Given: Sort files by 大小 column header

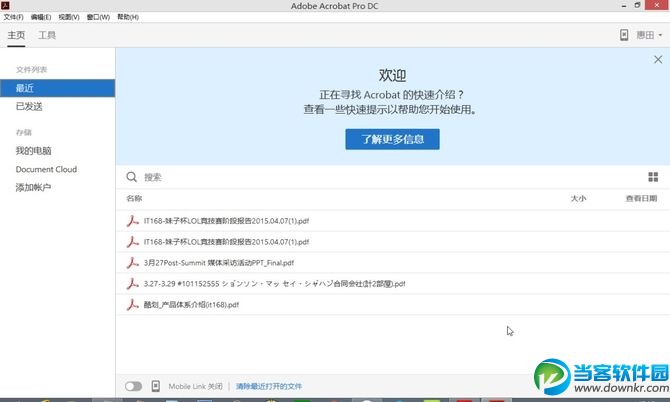Looking at the screenshot, I should click(578, 198).
